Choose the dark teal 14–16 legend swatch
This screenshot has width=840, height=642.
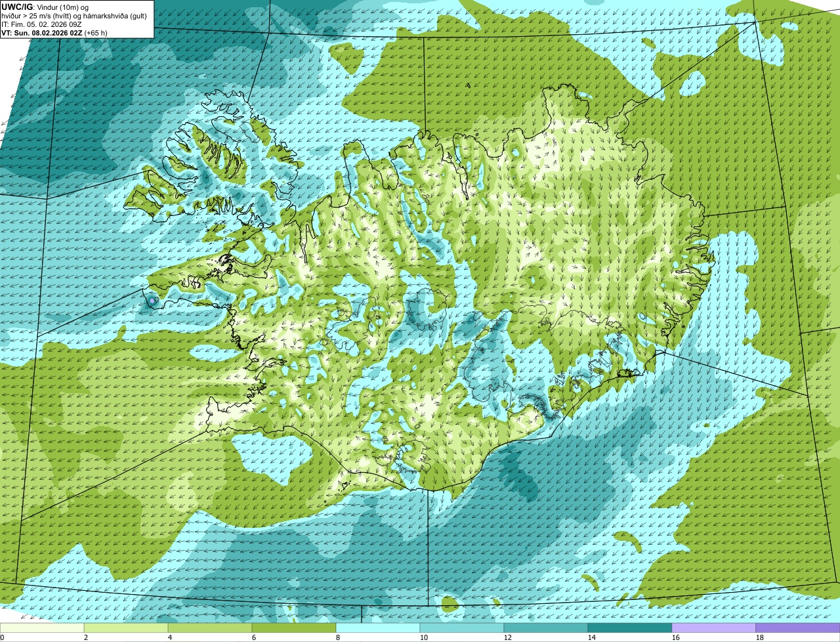pos(630,628)
